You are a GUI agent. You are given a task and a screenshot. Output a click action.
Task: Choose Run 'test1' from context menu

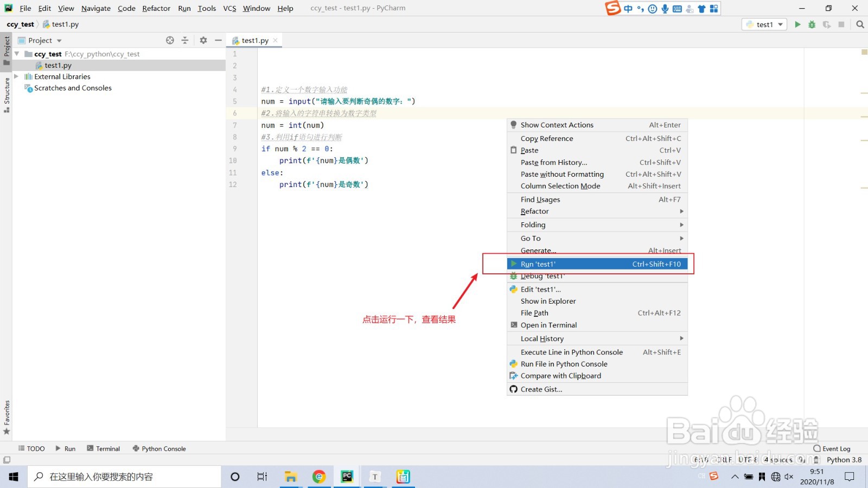[597, 264]
